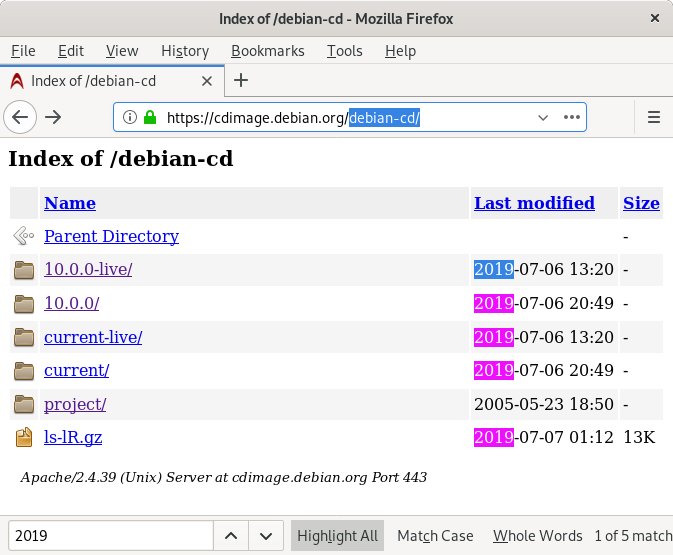Click the 13K size value
Screen dimensions: 673x555
point(639,437)
